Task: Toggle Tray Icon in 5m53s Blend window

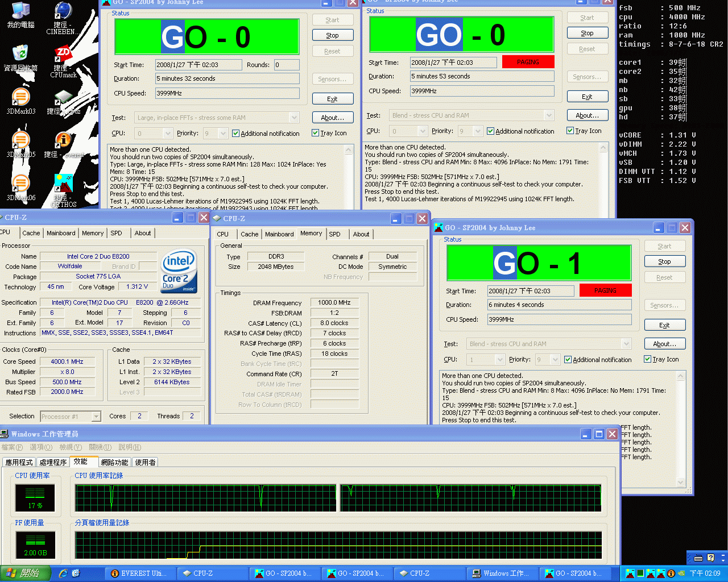Action: (x=570, y=131)
